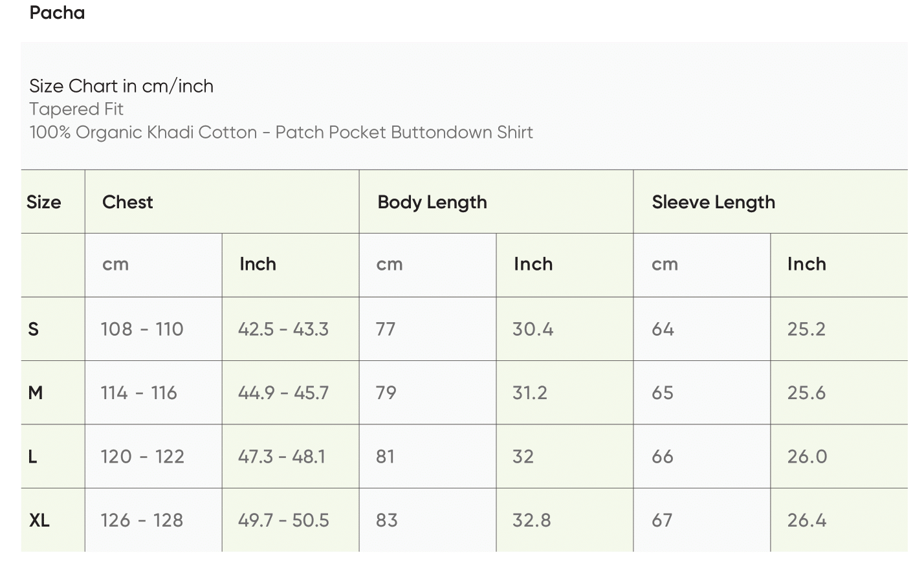Select the XL size row label
The height and width of the screenshot is (568, 924).
(39, 520)
